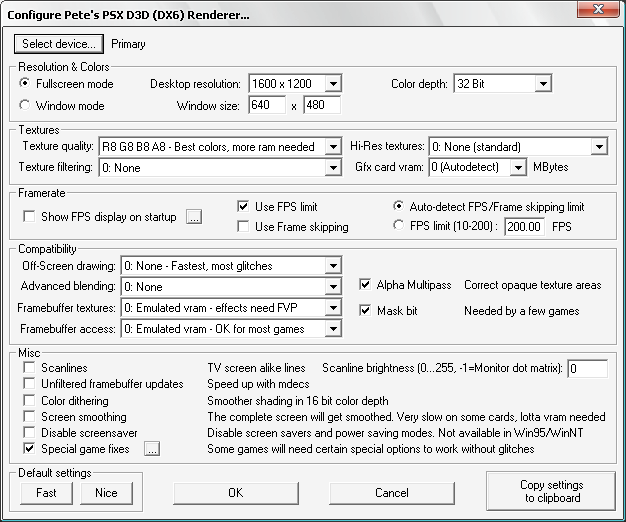Open Gfx card vram dropdown
Viewport: 626px width, 522px height.
point(477,167)
